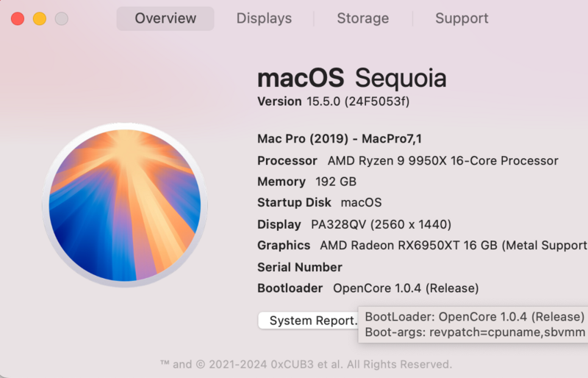This screenshot has height=378, width=588.
Task: Click the 0xCUB3 copyright footer text
Action: (x=306, y=364)
